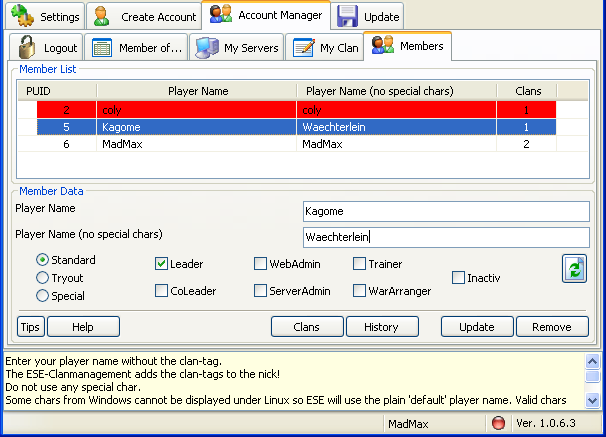606x437 pixels.
Task: Click PUID 2 in the red row
Action: click(66, 110)
